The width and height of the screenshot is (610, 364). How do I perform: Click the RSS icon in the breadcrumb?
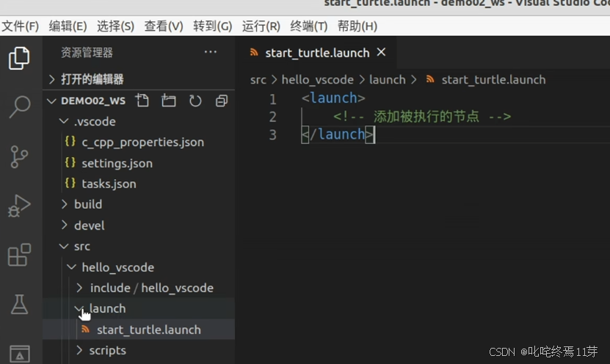coord(430,79)
